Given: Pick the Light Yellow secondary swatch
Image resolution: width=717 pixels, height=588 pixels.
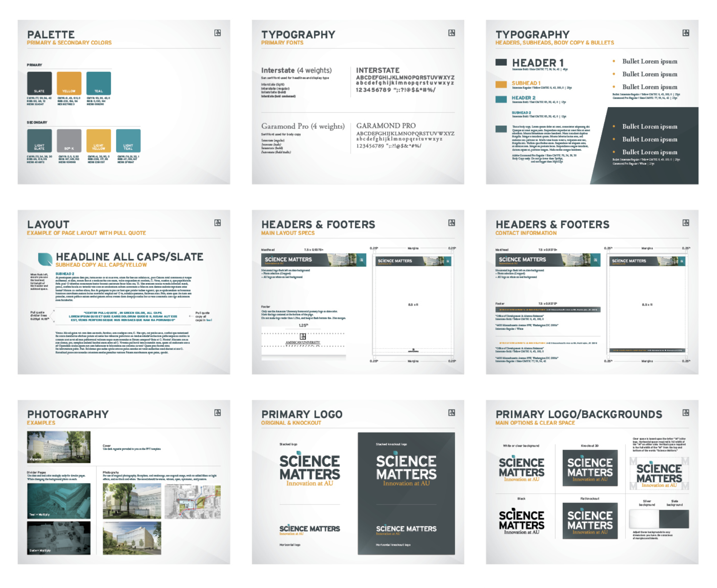Looking at the screenshot, I should [98, 140].
